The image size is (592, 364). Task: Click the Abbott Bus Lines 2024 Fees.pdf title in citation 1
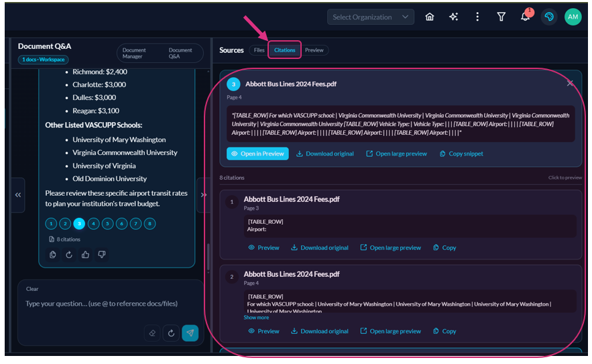pyautogui.click(x=292, y=199)
